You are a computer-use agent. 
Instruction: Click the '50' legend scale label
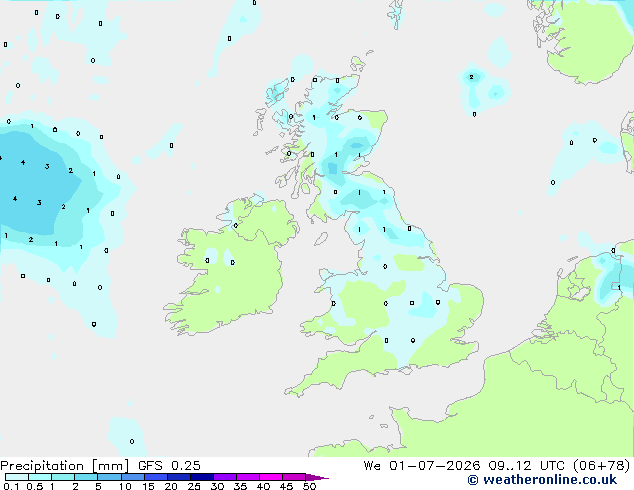pos(309,486)
